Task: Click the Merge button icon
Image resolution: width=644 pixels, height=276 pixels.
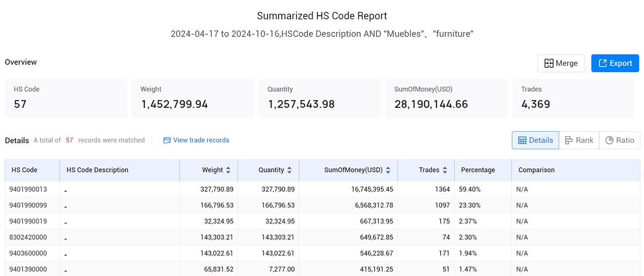Action: (549, 63)
